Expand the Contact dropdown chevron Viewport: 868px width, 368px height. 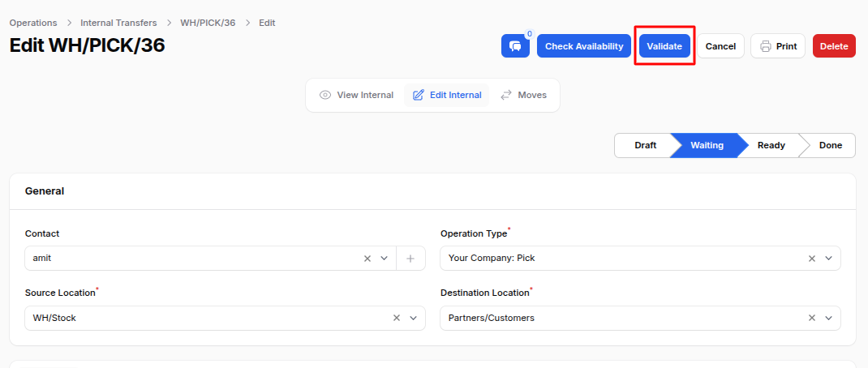385,259
